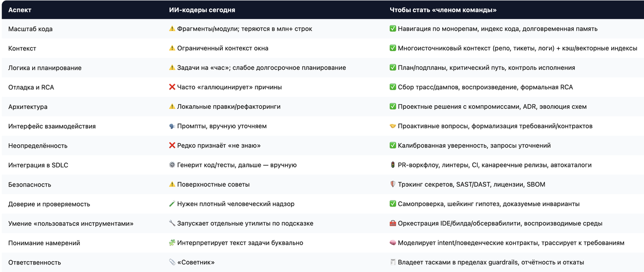Click the puzzle icon before «Интерпретирует текст задачи буквально»

click(172, 243)
